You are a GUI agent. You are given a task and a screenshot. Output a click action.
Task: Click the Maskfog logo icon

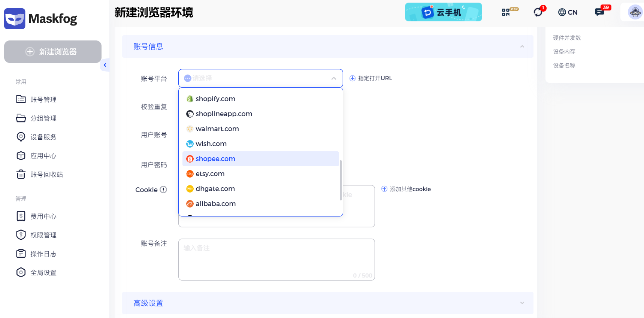(x=15, y=19)
